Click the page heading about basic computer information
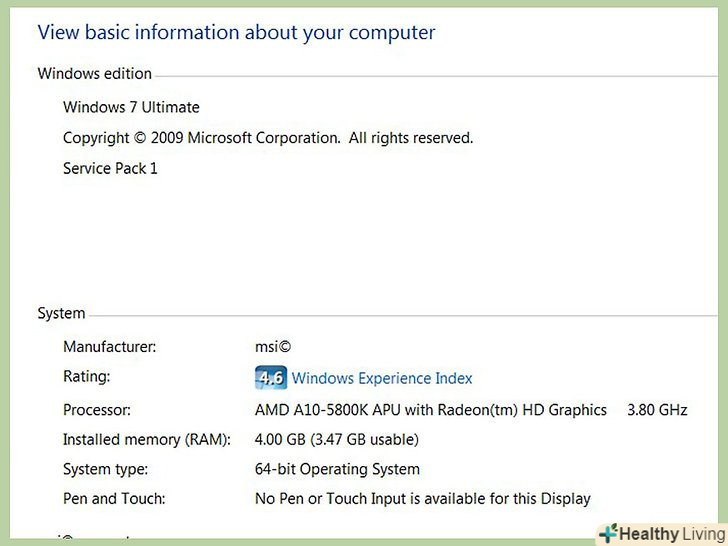728x546 pixels. 236,32
